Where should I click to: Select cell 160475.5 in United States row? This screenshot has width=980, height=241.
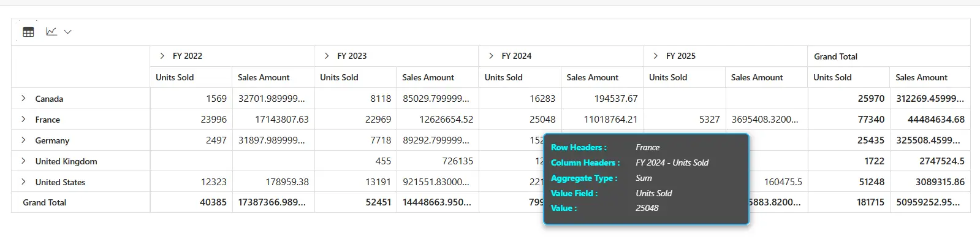coord(778,182)
